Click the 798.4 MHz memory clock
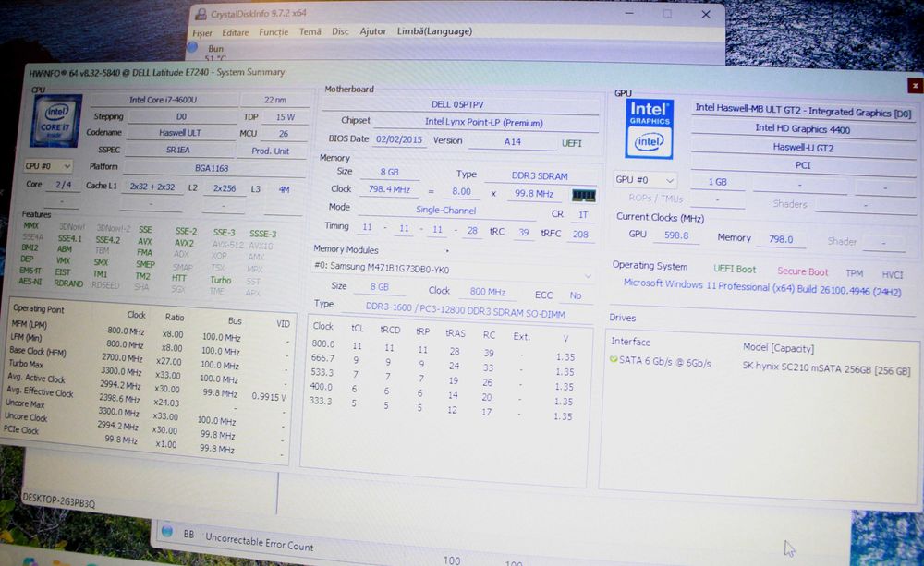Screen dimensions: 924x566 pos(389,189)
